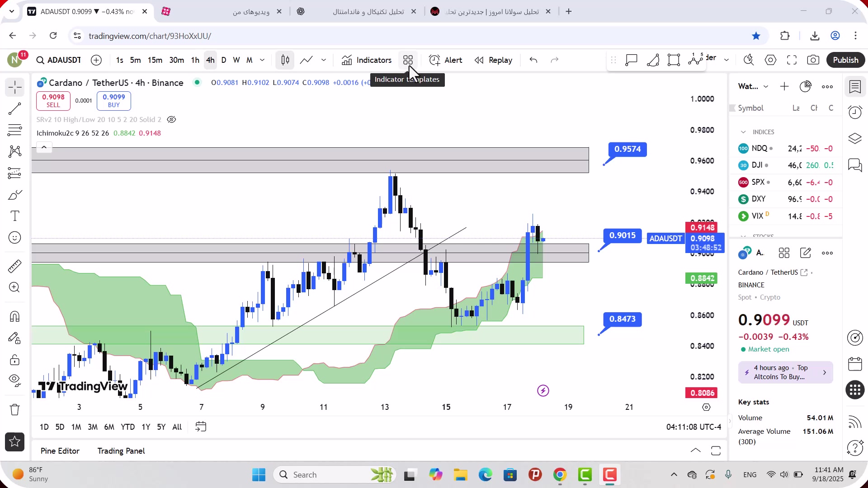Open quick search magnifier
Image resolution: width=868 pixels, height=488 pixels.
click(749, 60)
